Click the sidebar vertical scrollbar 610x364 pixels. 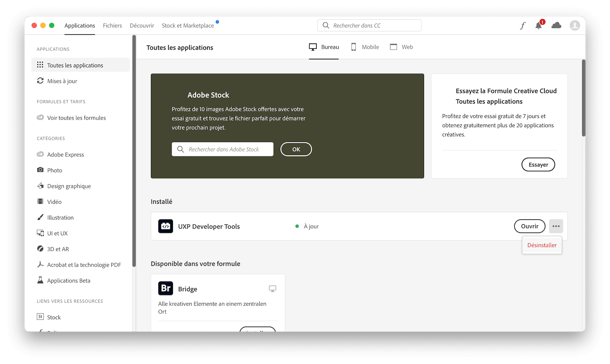[x=134, y=151]
